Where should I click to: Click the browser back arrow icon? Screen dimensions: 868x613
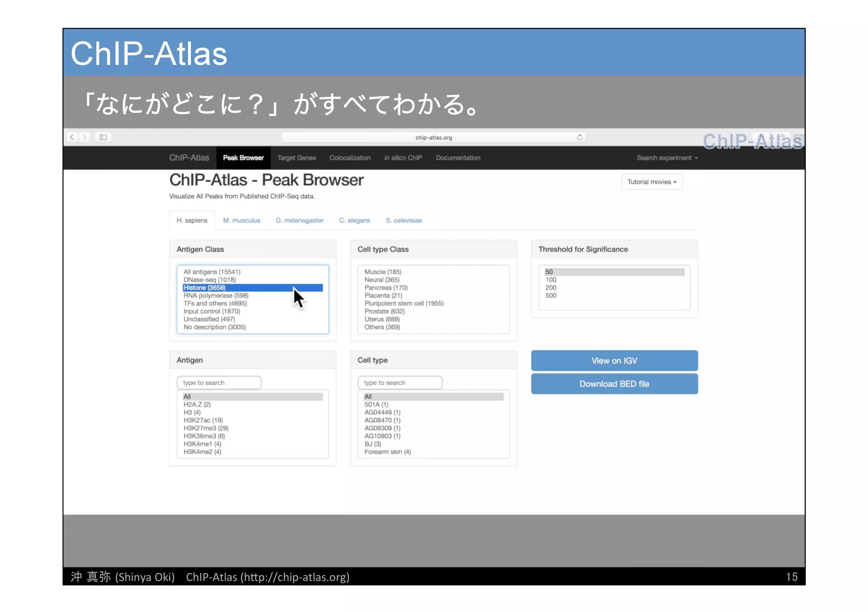72,137
